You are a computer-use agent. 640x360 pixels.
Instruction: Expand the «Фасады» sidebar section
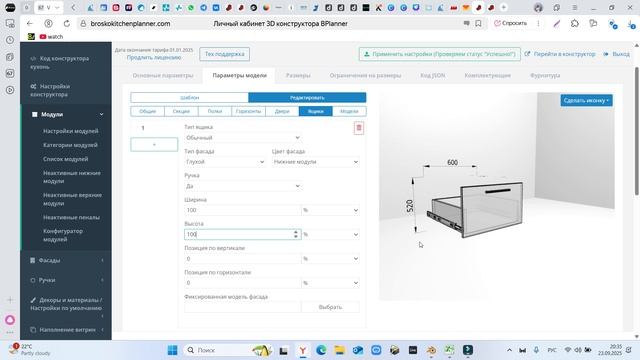tap(67, 260)
